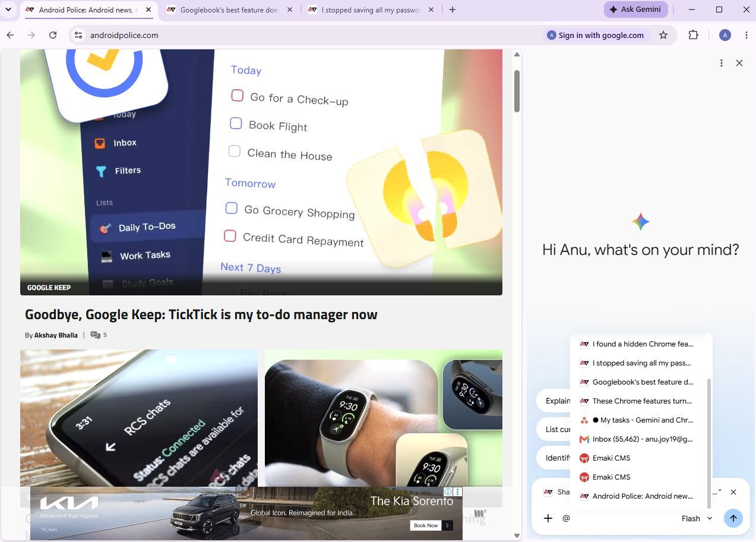
Task: Open the RCS chats article thumbnail
Action: coord(139,418)
